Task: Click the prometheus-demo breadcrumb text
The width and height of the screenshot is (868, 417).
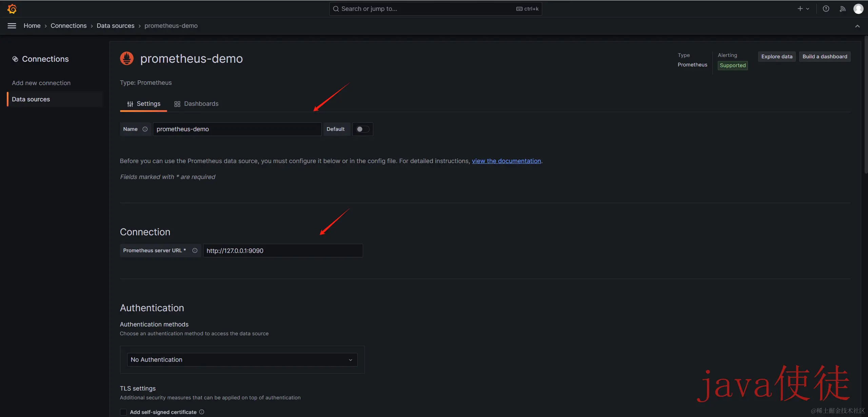Action: point(171,26)
